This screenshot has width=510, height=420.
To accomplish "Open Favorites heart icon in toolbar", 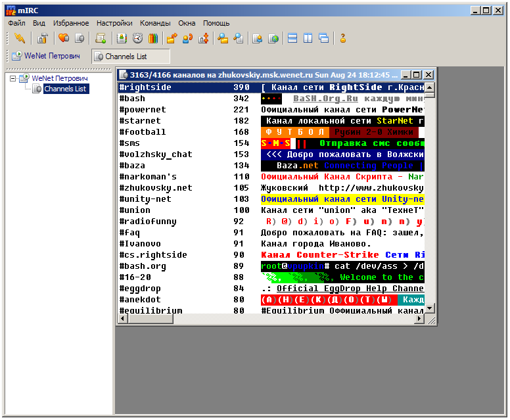I will [x=64, y=38].
